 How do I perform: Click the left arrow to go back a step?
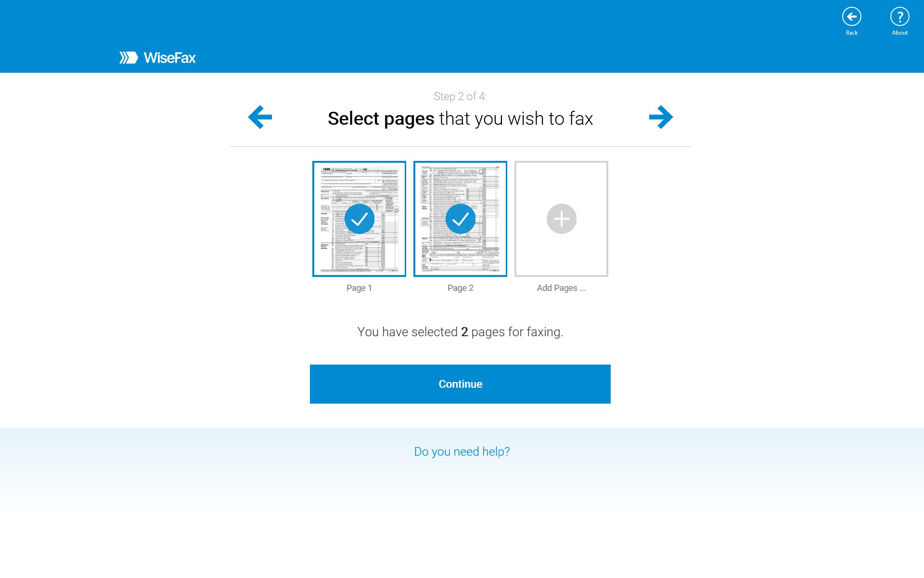pyautogui.click(x=259, y=117)
